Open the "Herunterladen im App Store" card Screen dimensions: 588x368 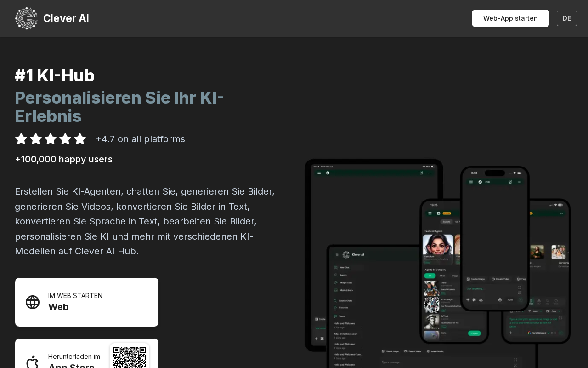coord(87,353)
